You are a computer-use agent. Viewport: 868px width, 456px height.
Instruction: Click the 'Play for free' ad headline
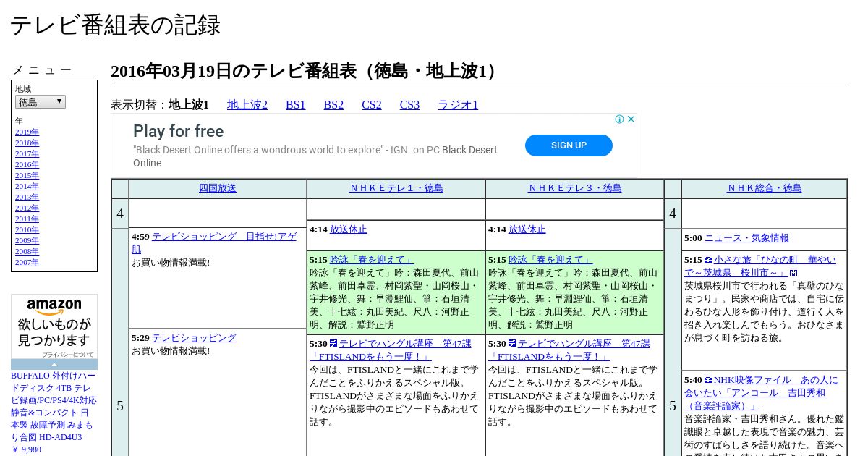[178, 131]
